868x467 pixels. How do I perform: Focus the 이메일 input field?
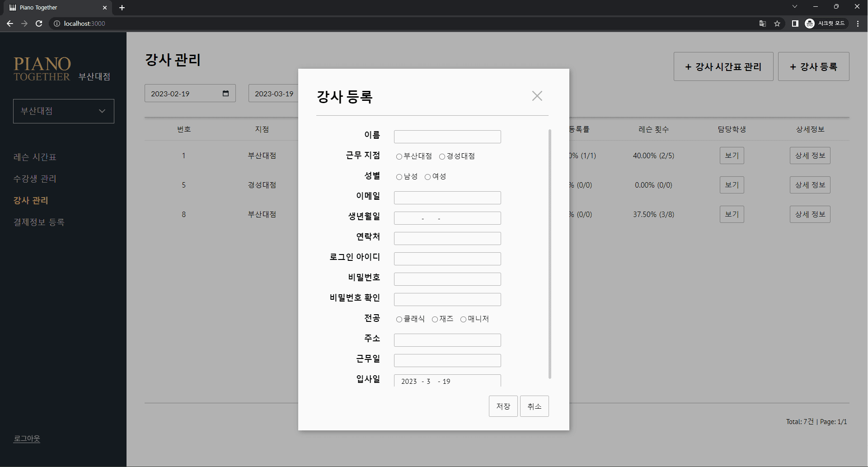tap(447, 198)
